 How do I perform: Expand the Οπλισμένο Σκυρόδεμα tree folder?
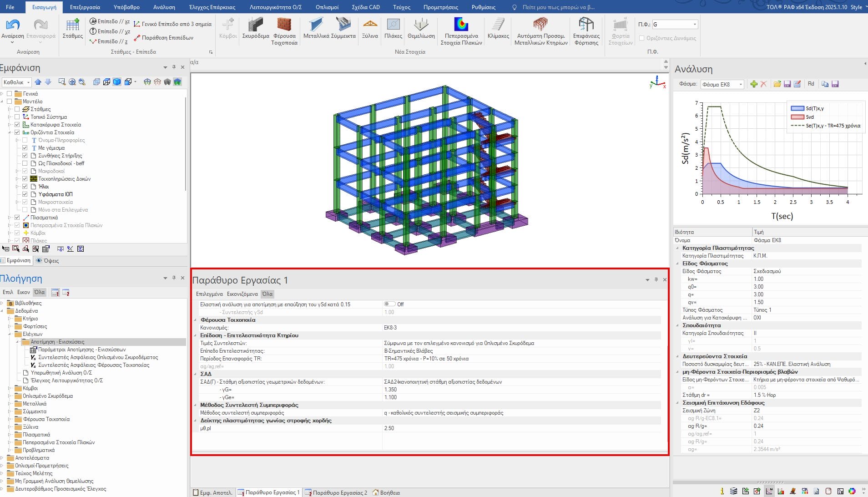(x=10, y=396)
